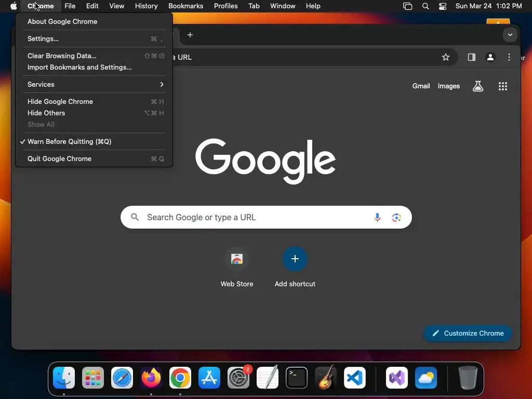Select Import Bookmarks and Settings…
Viewport: 532px width, 399px height.
point(94,67)
